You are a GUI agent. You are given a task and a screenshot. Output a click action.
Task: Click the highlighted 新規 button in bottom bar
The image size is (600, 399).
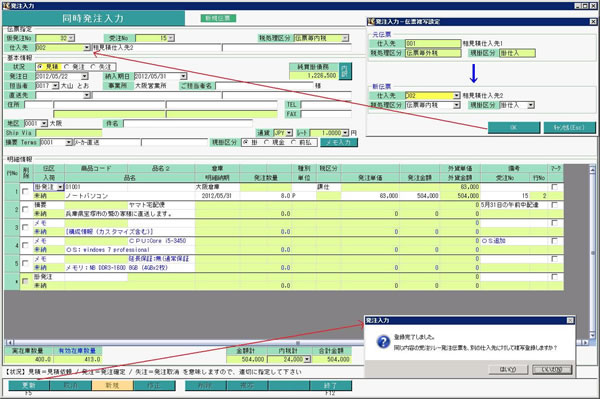[112, 385]
